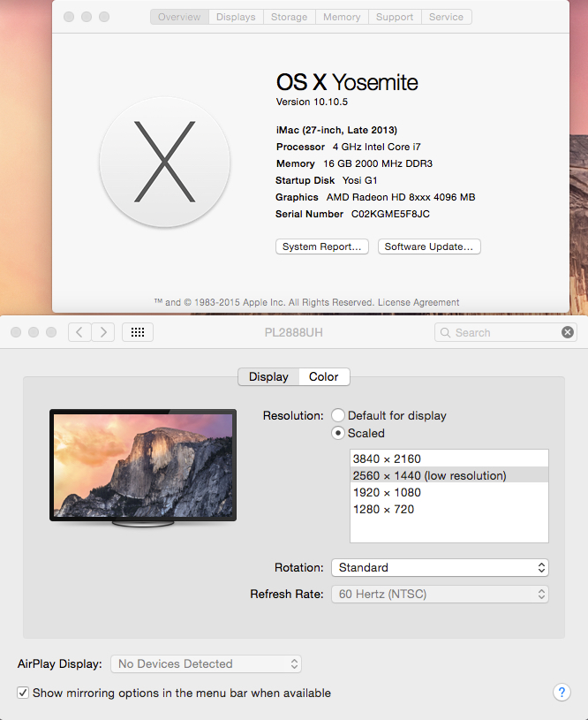Click the System Report button
Screen dimensions: 588x720
[x=321, y=246]
